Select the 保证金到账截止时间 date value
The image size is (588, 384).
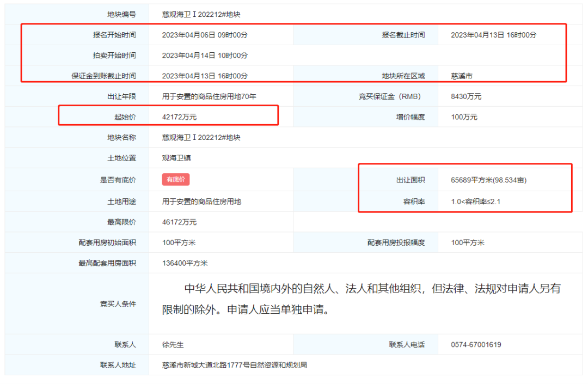pos(205,76)
